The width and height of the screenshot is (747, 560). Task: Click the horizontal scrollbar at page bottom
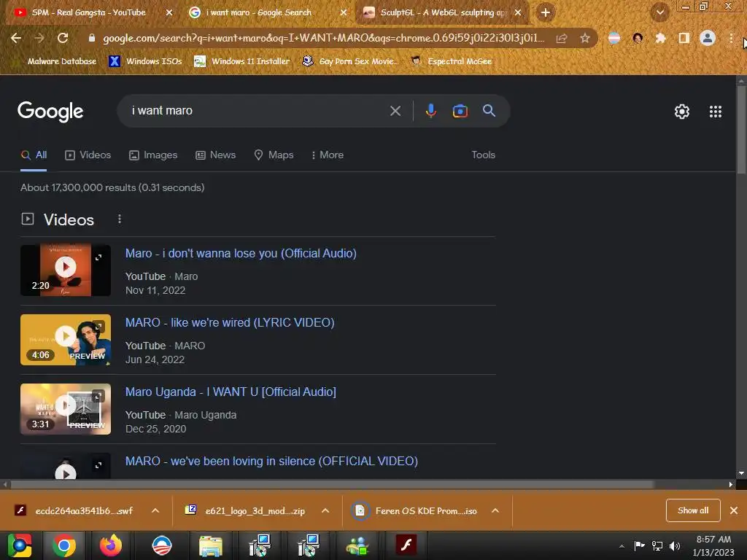[x=333, y=484]
